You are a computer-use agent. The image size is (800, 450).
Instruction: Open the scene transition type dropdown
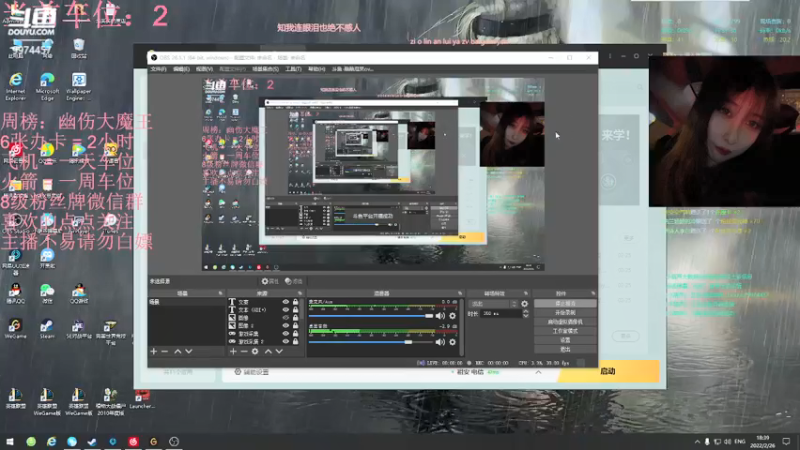click(493, 304)
